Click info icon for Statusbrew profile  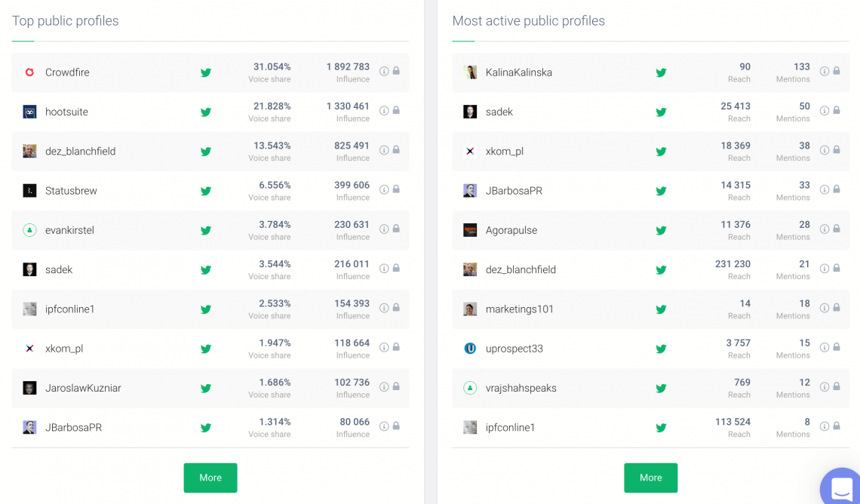(384, 189)
